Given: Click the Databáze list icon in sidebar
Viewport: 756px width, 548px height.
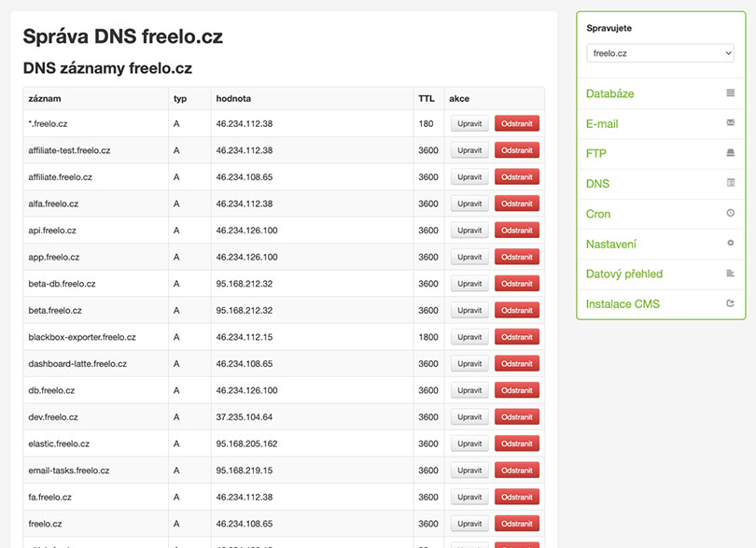Looking at the screenshot, I should tap(731, 92).
